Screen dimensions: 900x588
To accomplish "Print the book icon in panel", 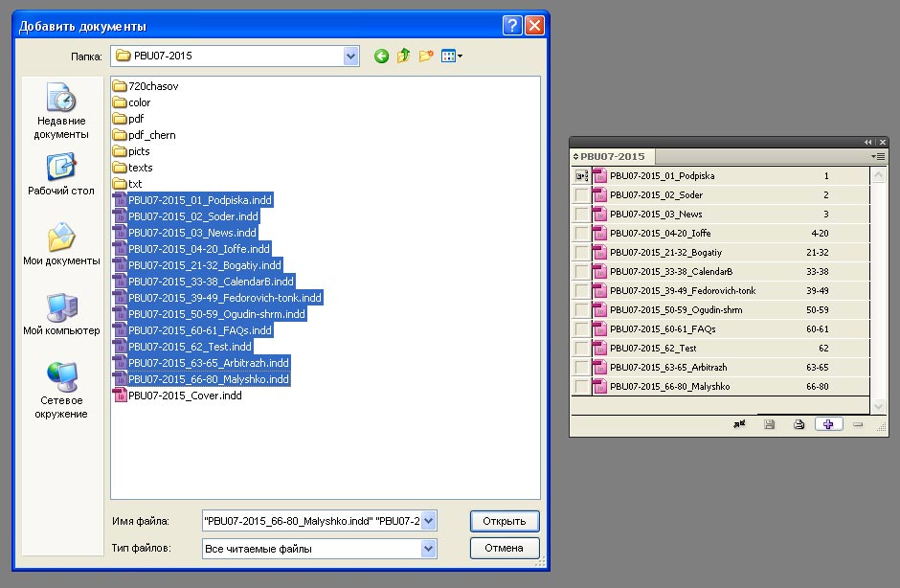I will tap(799, 424).
